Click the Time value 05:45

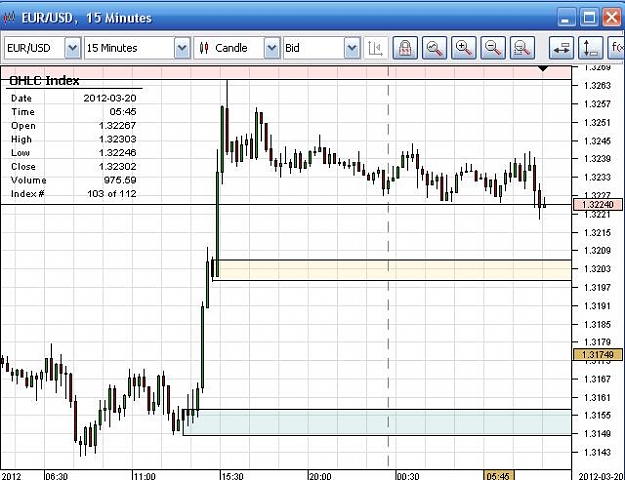click(123, 112)
